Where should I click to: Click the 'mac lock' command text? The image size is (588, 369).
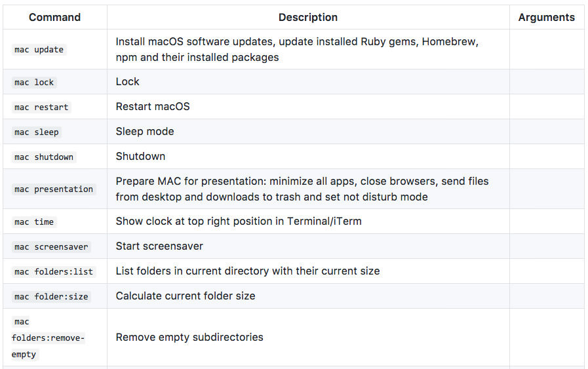[34, 83]
